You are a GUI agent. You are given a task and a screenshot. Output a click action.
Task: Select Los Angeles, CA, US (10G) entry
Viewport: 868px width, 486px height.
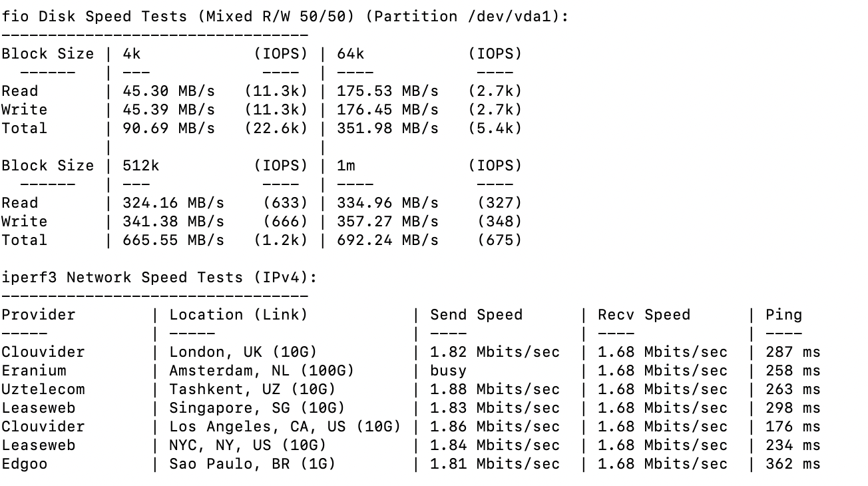[x=285, y=427]
